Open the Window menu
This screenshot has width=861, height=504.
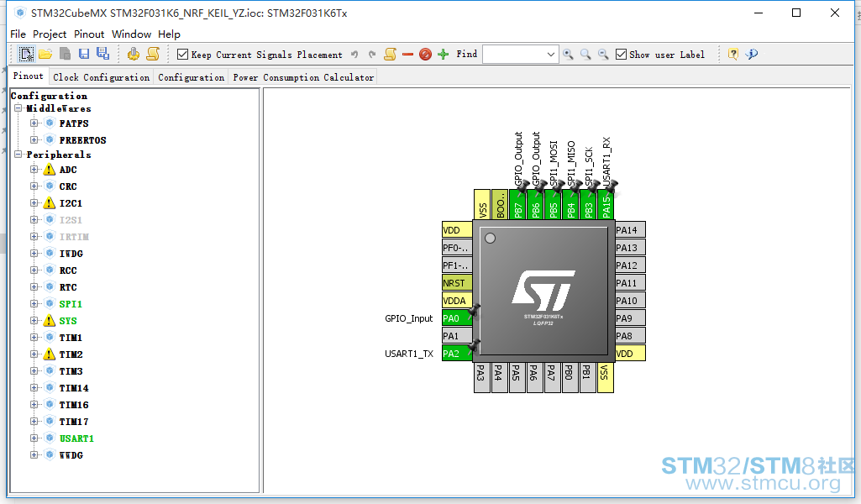pos(131,34)
